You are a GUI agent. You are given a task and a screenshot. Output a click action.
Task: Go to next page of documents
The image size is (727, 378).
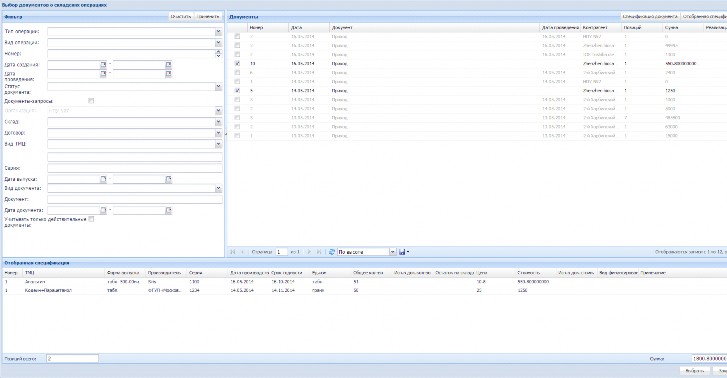[x=309, y=252]
